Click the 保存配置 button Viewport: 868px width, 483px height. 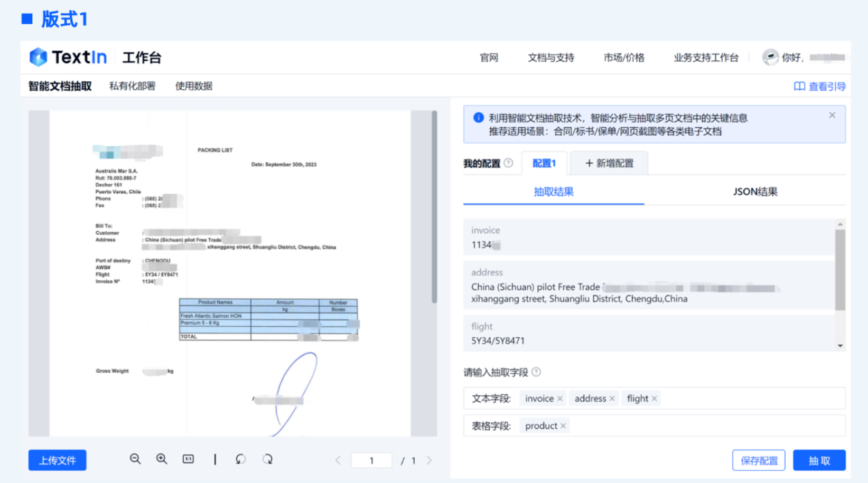[x=759, y=460]
